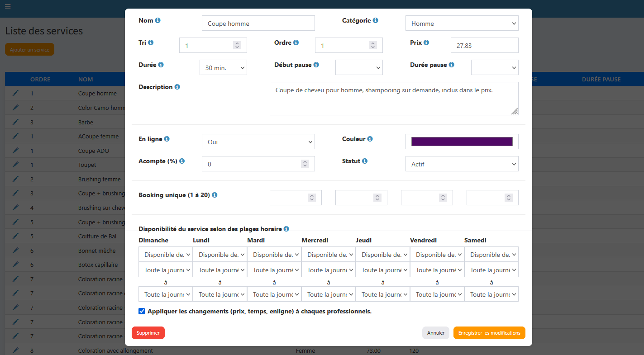Open Vendredi end time dropdown below à
The width and height of the screenshot is (644, 355).
(x=437, y=294)
